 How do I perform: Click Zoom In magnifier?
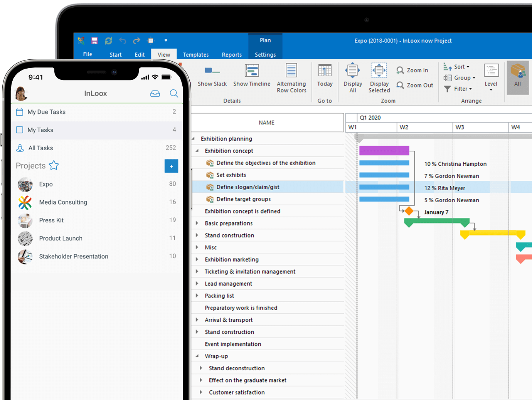(412, 70)
